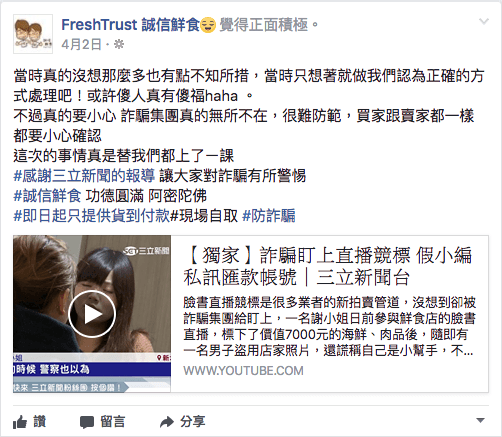The width and height of the screenshot is (502, 437).
Task: Click the comment speech bubble icon
Action: point(87,422)
